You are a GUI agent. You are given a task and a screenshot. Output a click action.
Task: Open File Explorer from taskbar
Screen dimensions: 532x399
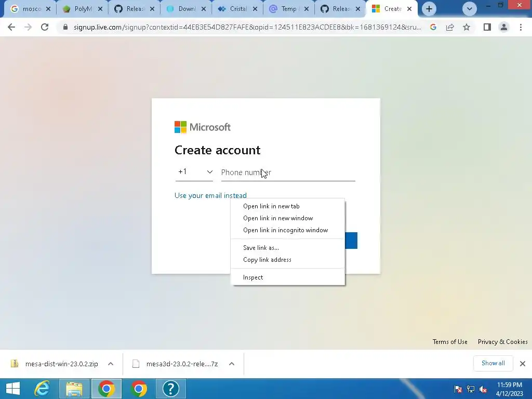(x=74, y=389)
